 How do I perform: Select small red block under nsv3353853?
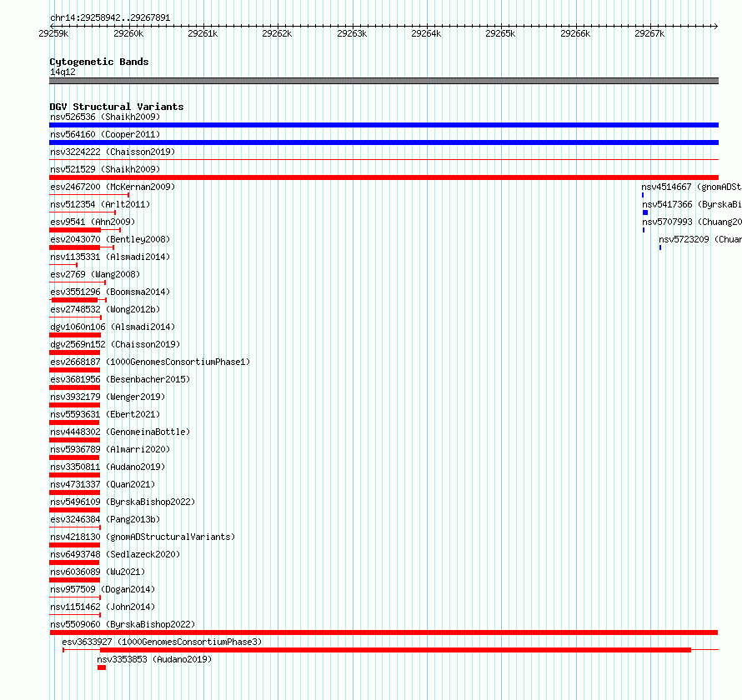click(x=102, y=667)
